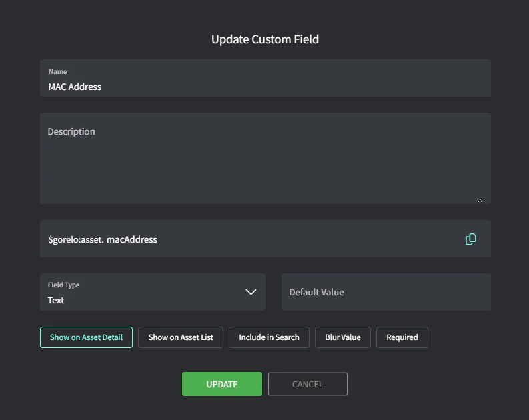Cancel the custom field update
Screen dimensions: 529x420
[x=308, y=384]
